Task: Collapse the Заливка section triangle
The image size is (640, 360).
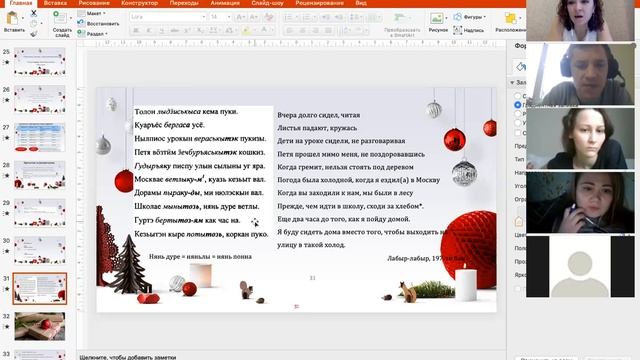Action: pos(512,82)
